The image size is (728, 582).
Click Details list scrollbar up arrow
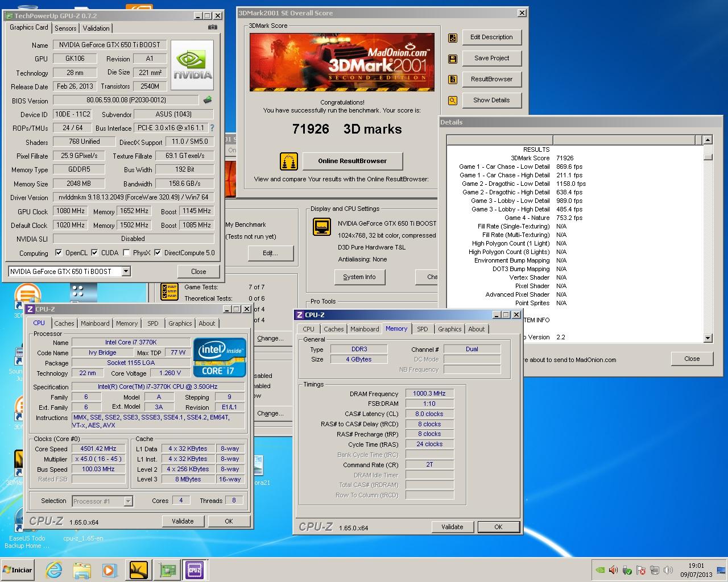(708, 140)
